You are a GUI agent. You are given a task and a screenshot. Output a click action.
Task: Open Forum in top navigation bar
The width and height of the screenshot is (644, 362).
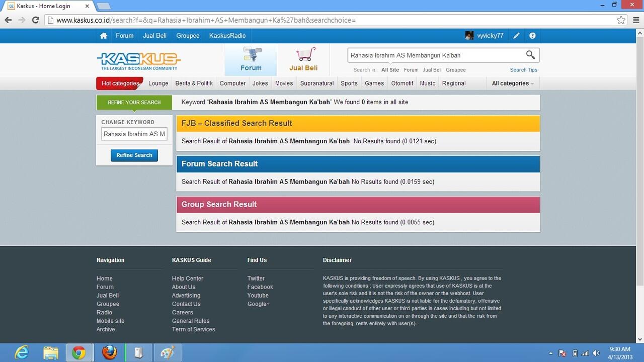point(125,36)
